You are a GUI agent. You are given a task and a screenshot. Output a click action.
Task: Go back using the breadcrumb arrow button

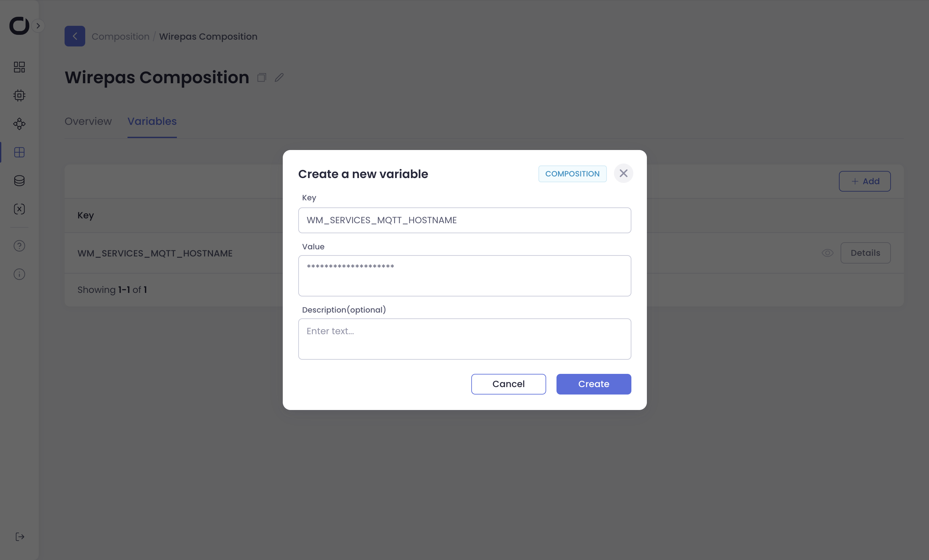(75, 36)
